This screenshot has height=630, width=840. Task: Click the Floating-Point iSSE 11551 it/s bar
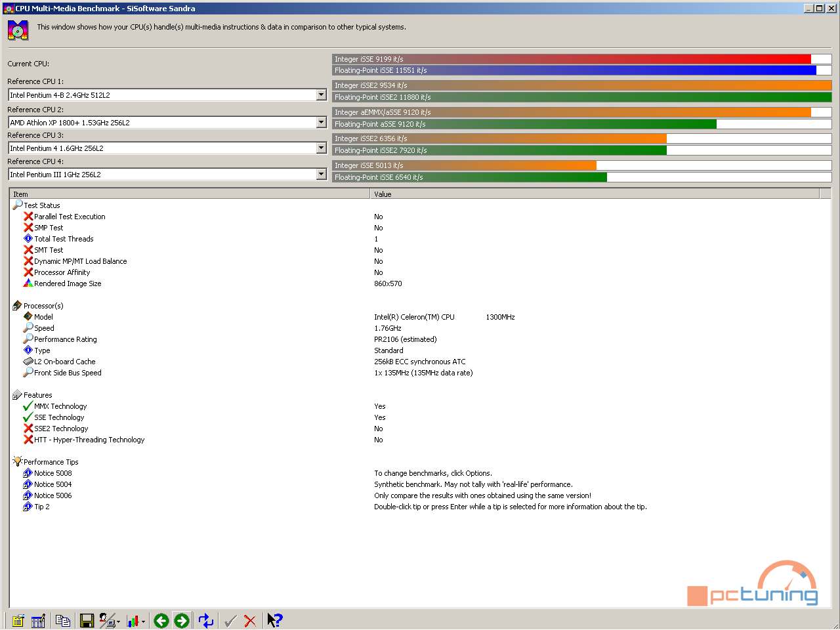point(582,70)
